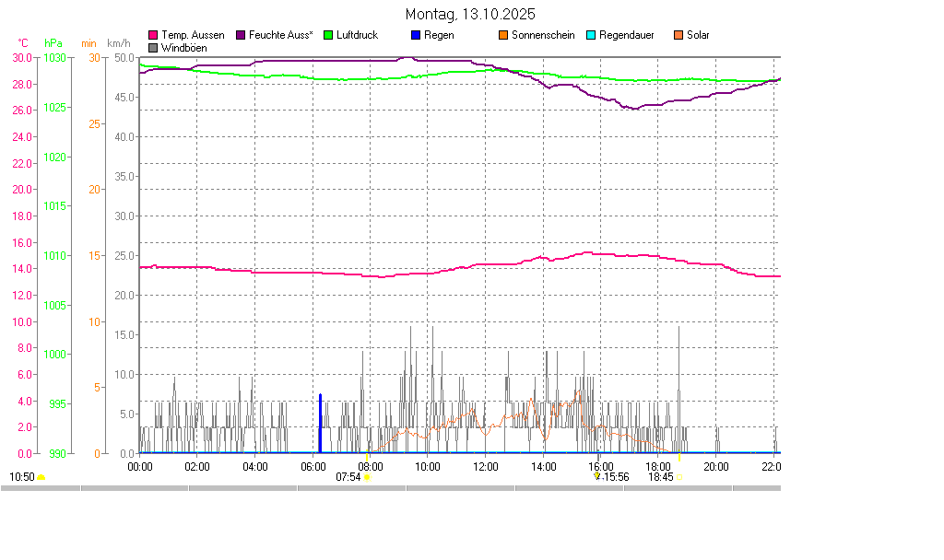This screenshot has width=944, height=560.
Task: Click the °C axis unit label
Action: pos(23,43)
